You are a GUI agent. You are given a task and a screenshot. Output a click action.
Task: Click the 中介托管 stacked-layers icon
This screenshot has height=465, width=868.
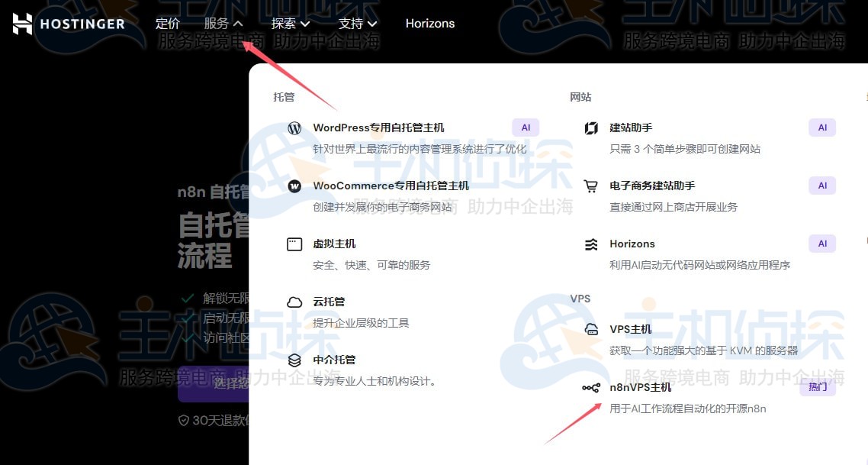point(294,360)
